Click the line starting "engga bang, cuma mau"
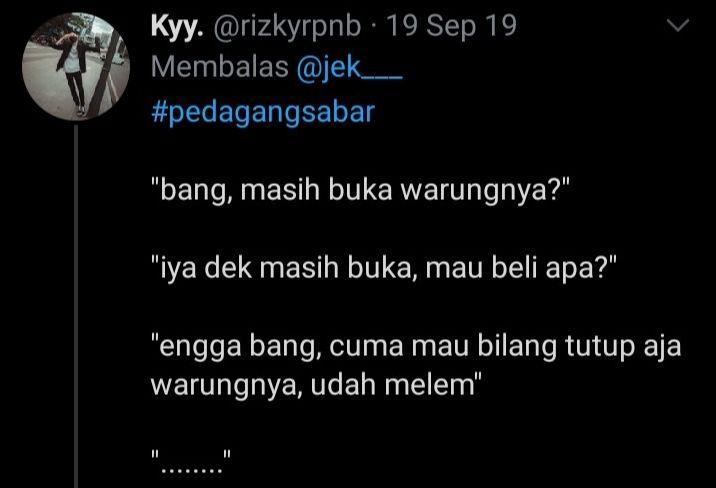The image size is (716, 488). click(x=416, y=346)
